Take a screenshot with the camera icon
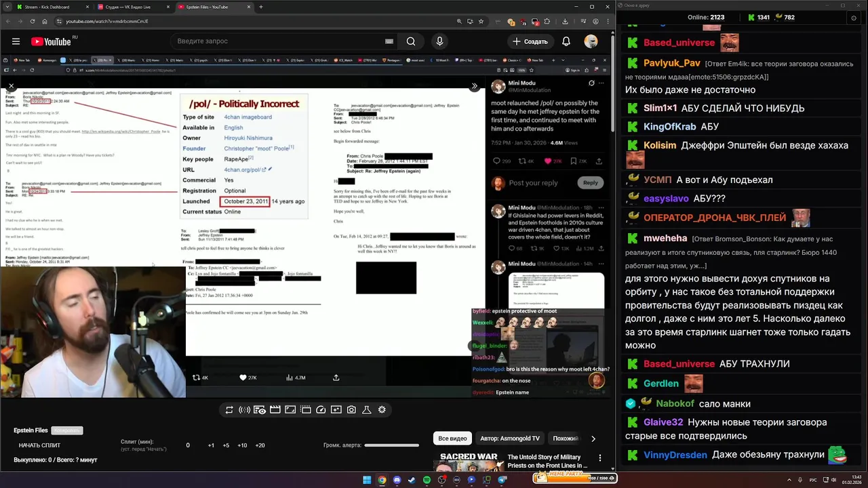 click(x=351, y=410)
